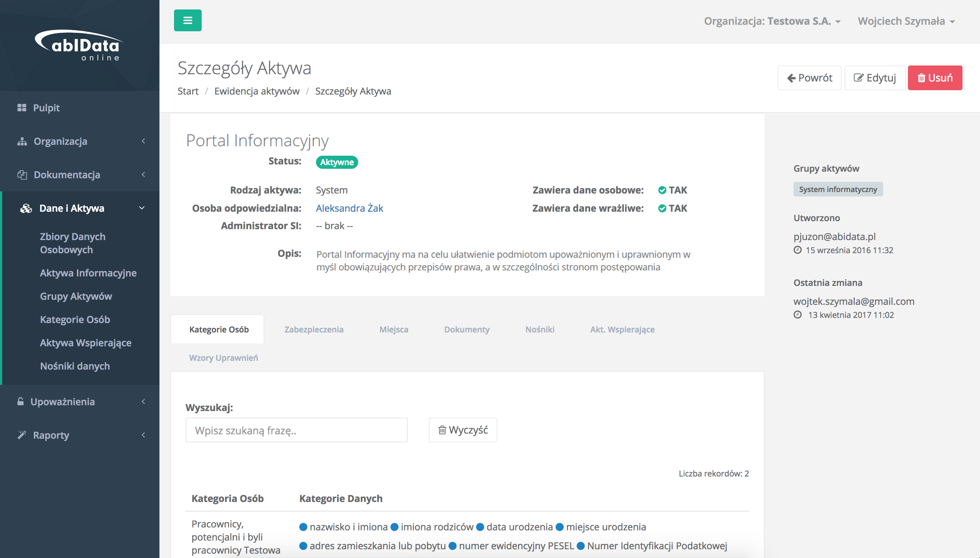Sort by Kategorie Danych column header
980x558 pixels.
pos(341,498)
